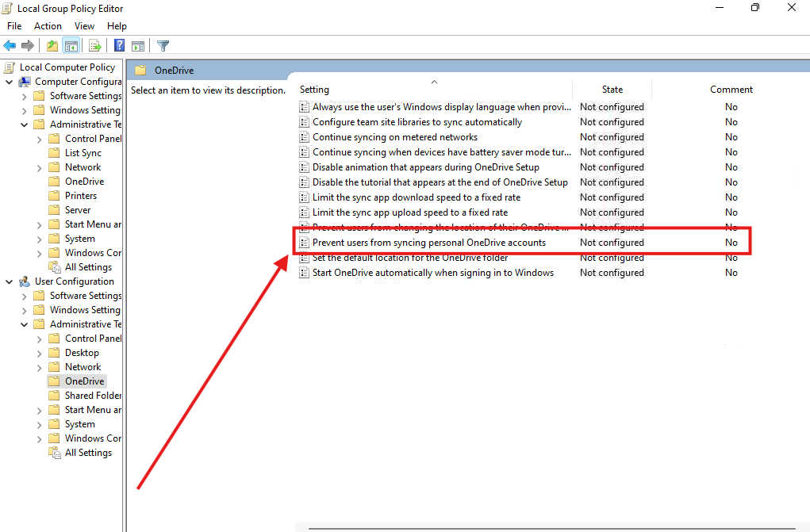Select OneDrive under Computer Configuration
This screenshot has height=532, width=810.
click(x=84, y=182)
